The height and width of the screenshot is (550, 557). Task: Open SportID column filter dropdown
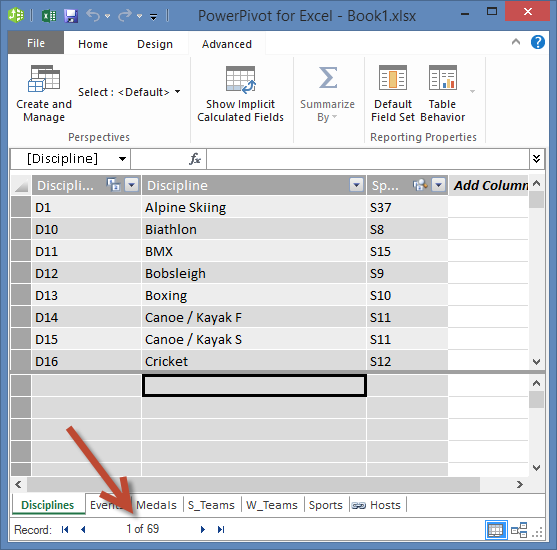coord(439,185)
